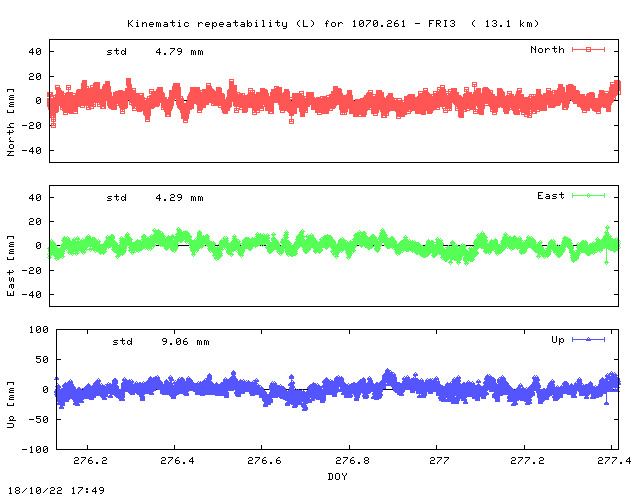Screen dimensions: 640x496
Task: Click the 277.4 x-axis tick label
Action: (x=614, y=461)
